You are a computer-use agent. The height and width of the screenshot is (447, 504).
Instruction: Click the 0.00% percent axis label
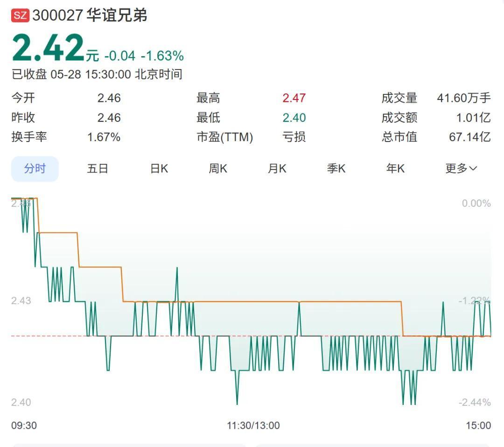tap(476, 203)
